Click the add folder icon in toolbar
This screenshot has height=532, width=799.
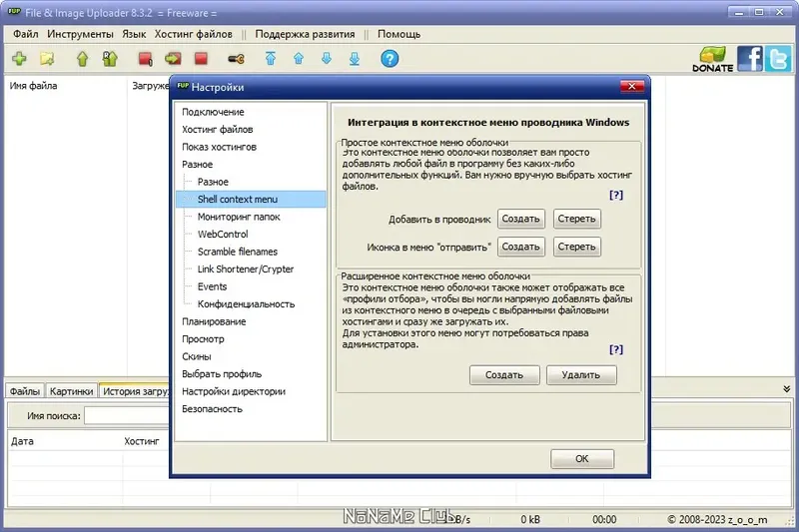47,59
